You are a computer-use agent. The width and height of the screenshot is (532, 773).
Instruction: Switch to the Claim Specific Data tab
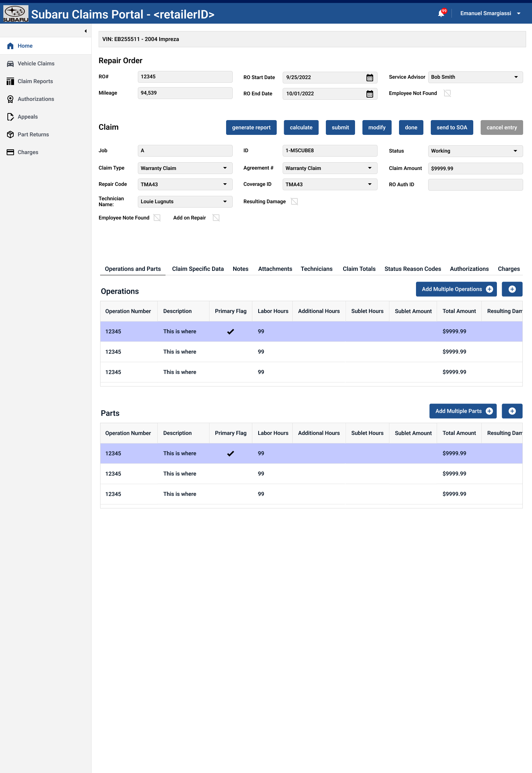tap(198, 269)
